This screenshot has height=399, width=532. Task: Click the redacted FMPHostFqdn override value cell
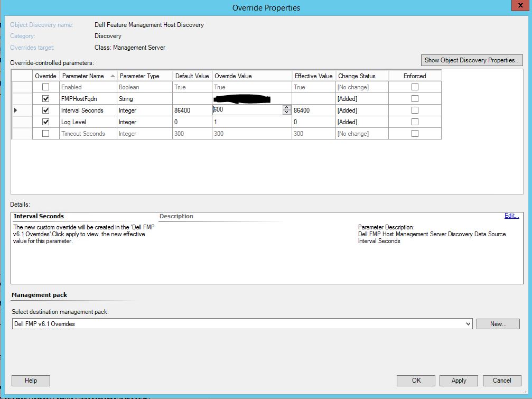tap(252, 99)
